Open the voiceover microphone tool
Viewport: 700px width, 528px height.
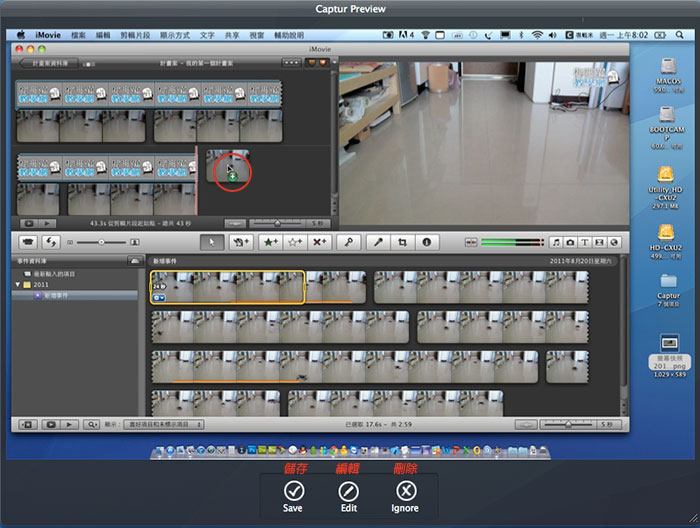[378, 242]
